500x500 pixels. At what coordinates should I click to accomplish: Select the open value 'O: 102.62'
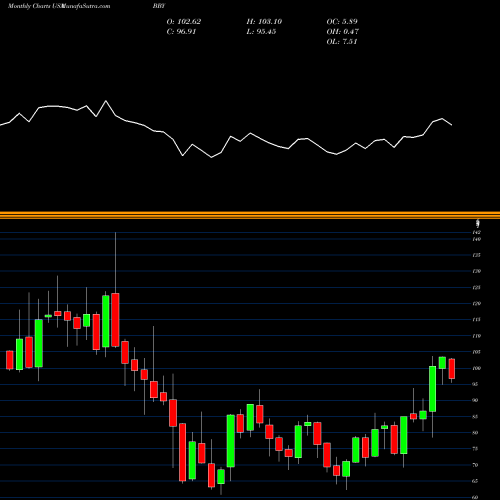pos(184,22)
